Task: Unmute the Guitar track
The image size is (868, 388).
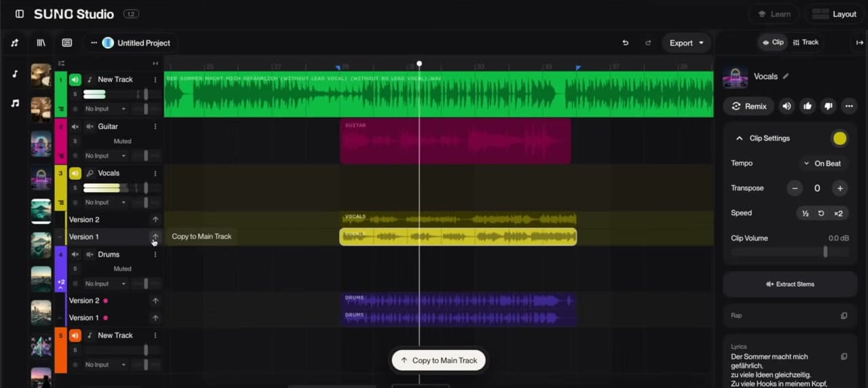Action: coord(75,126)
